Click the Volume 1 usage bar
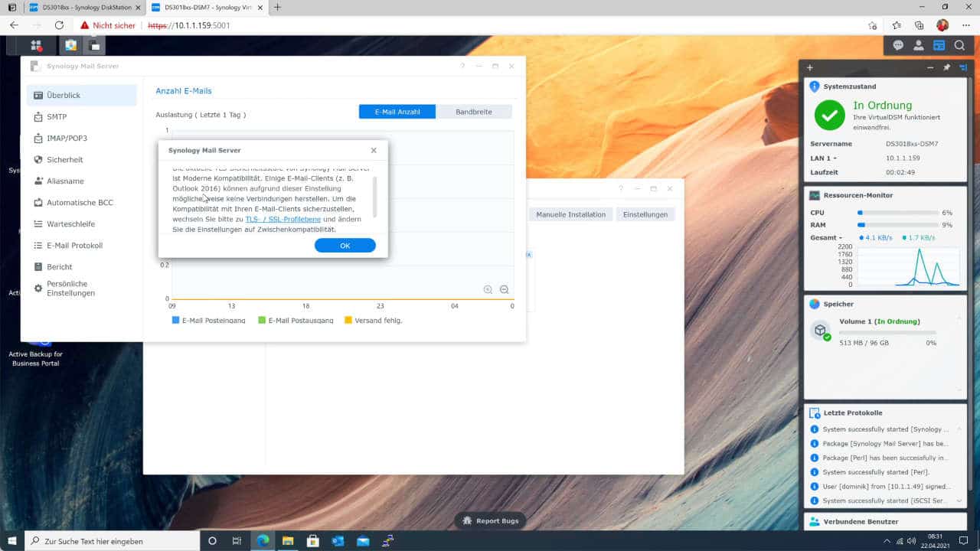Viewport: 980px width, 551px height. [x=887, y=333]
